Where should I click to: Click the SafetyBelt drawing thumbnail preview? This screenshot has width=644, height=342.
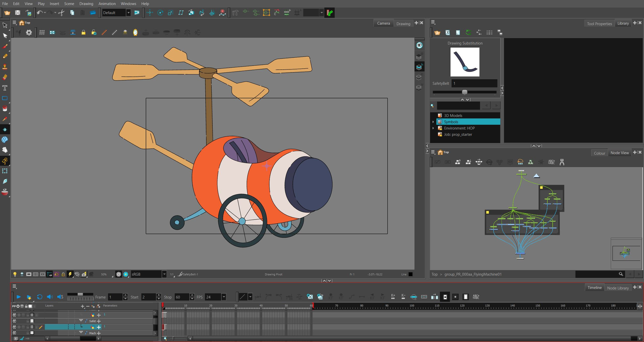[465, 62]
